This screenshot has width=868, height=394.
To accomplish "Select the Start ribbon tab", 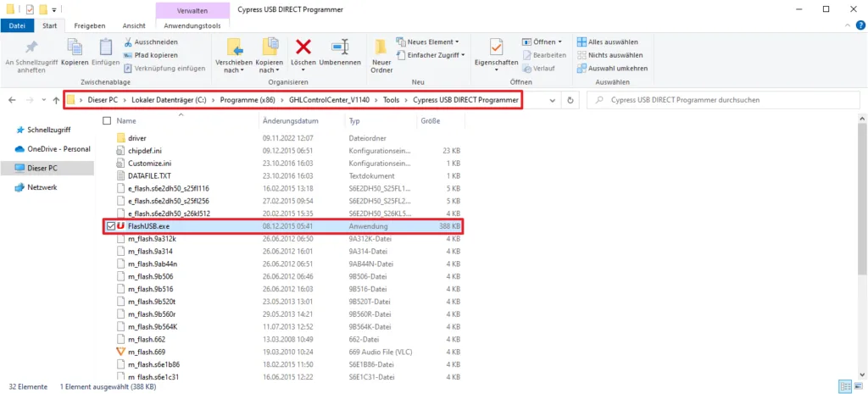I will pyautogui.click(x=50, y=25).
